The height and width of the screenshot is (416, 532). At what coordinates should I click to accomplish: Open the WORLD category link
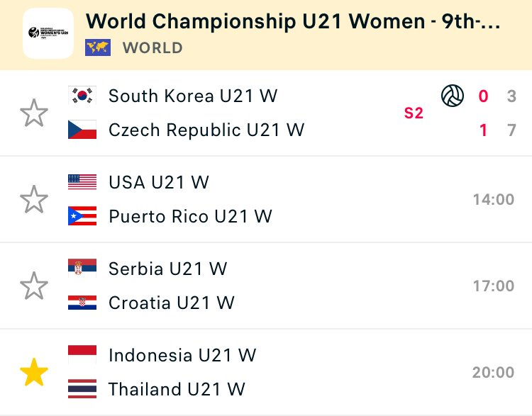tap(153, 47)
